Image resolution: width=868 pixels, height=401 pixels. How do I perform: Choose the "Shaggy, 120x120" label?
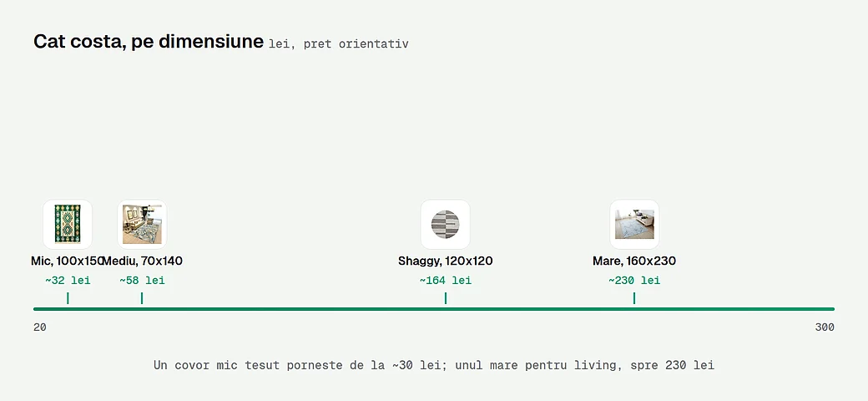[x=446, y=261]
